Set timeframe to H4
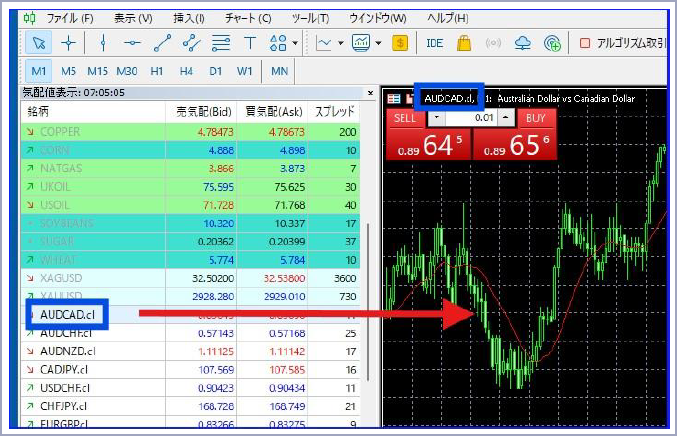This screenshot has height=436, width=677. point(186,71)
